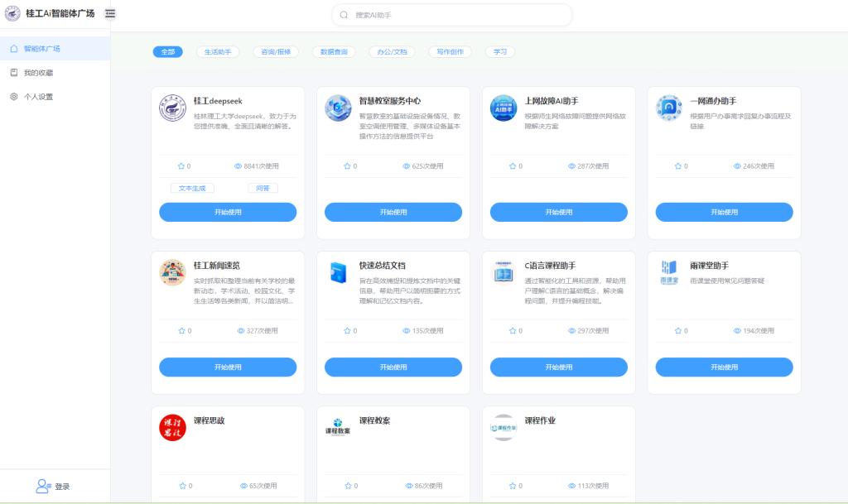Toggle favorite star on 智慧教室服务中心 card
Image resolution: width=848 pixels, height=504 pixels.
point(347,166)
